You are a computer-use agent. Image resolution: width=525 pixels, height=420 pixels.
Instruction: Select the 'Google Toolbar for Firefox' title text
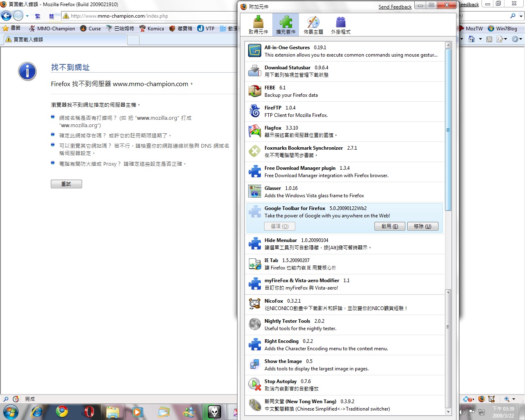pos(295,208)
